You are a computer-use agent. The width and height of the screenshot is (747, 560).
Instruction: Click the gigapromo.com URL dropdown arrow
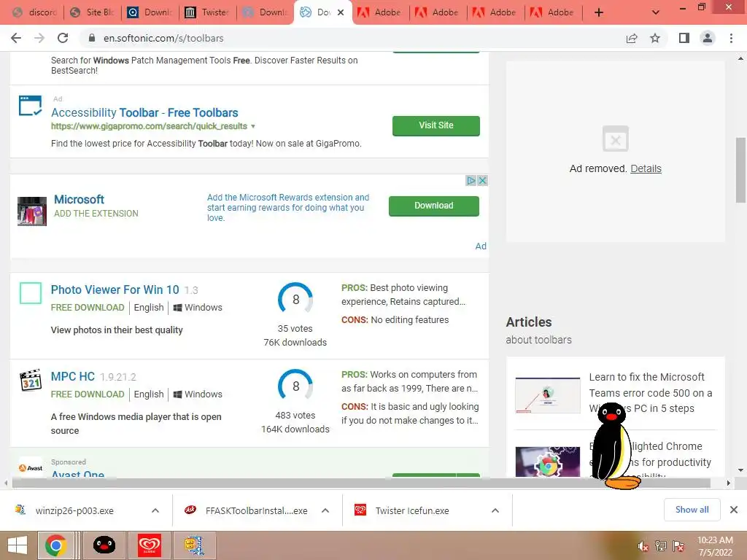click(253, 126)
